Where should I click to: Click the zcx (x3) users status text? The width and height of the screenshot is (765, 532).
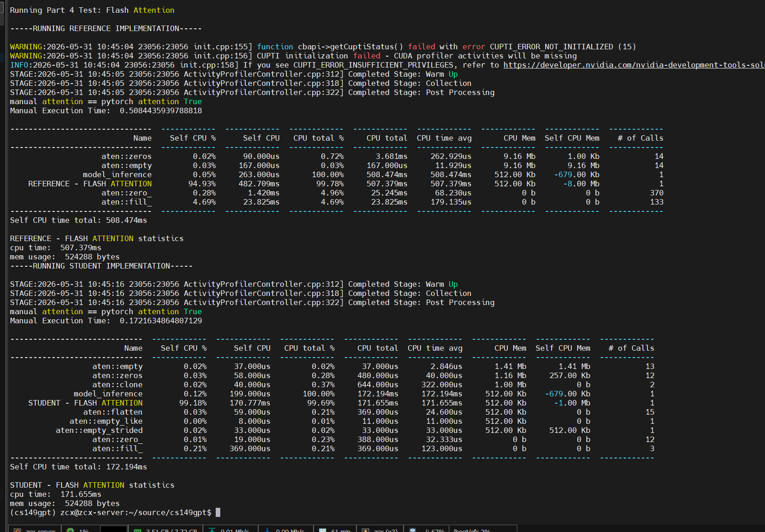click(x=386, y=531)
